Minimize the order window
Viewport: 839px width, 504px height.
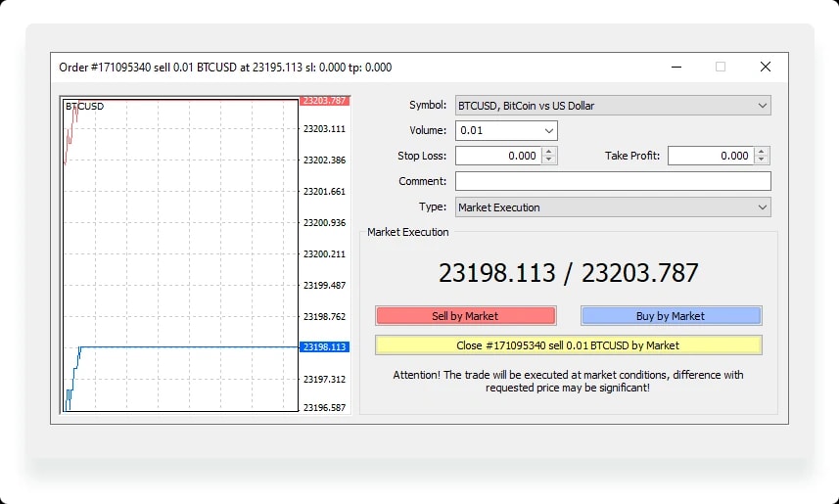click(x=676, y=67)
